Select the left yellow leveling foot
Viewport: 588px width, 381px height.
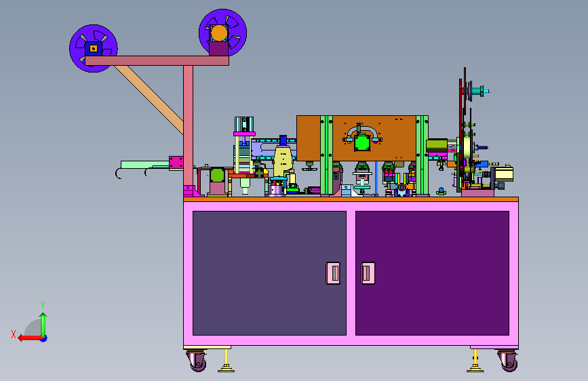226,361
